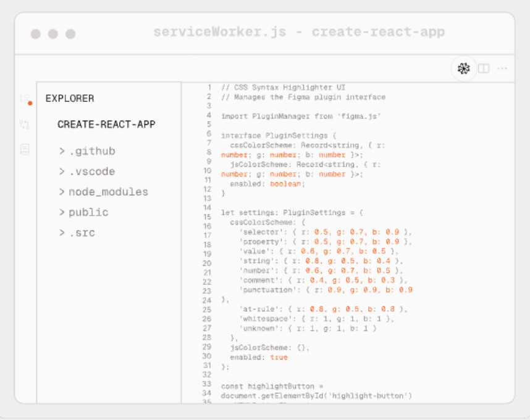Expand the node_modules folder
The height and width of the screenshot is (420, 530).
tap(104, 192)
